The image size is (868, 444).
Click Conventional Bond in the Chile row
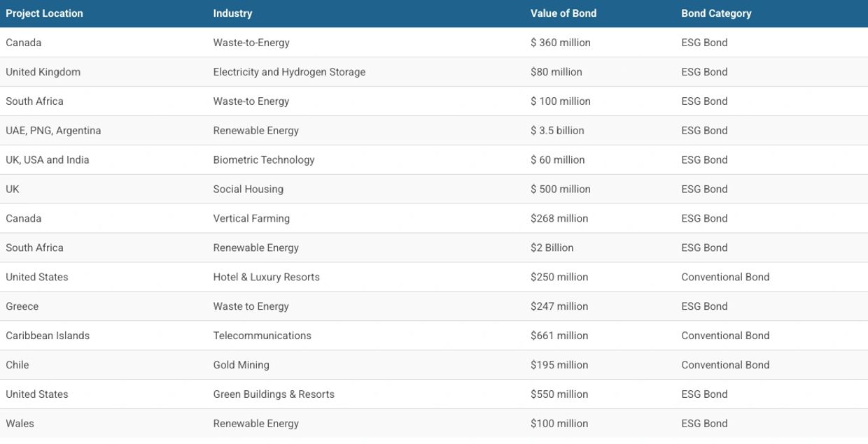(x=725, y=366)
